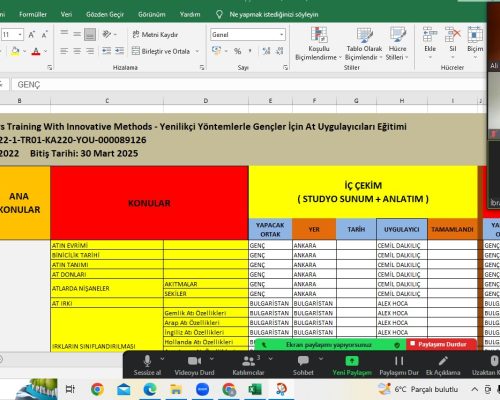This screenshot has width=500, height=400.
Task: Click Biçim format cells button
Action: click(x=475, y=43)
